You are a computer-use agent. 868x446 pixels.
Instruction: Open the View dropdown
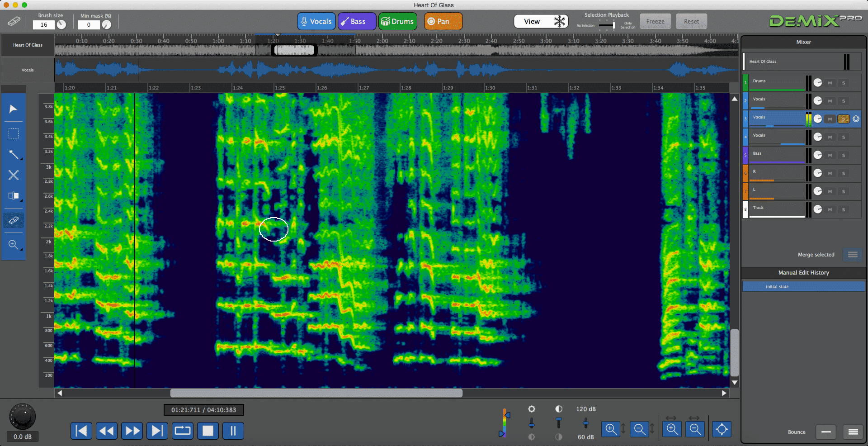[x=541, y=21]
